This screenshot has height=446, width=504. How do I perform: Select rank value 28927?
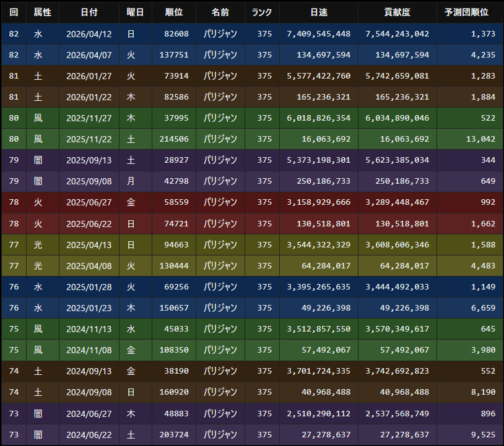(x=176, y=160)
